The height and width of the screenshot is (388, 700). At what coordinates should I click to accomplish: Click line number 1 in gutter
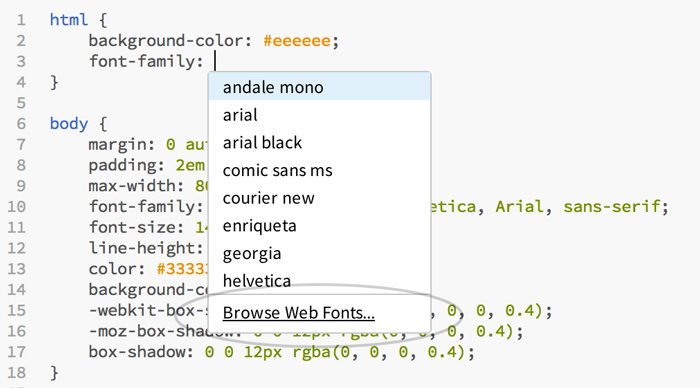21,20
